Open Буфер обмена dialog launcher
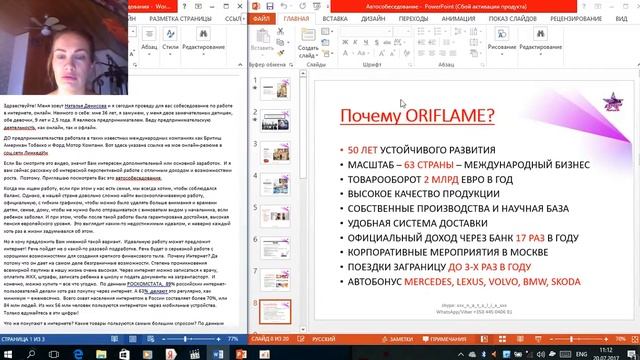 (291, 64)
